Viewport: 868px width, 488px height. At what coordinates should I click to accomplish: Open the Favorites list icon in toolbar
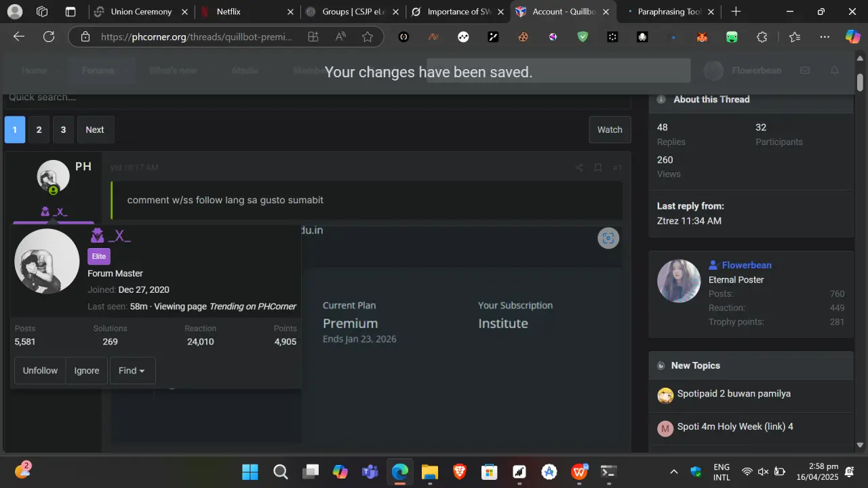(795, 37)
